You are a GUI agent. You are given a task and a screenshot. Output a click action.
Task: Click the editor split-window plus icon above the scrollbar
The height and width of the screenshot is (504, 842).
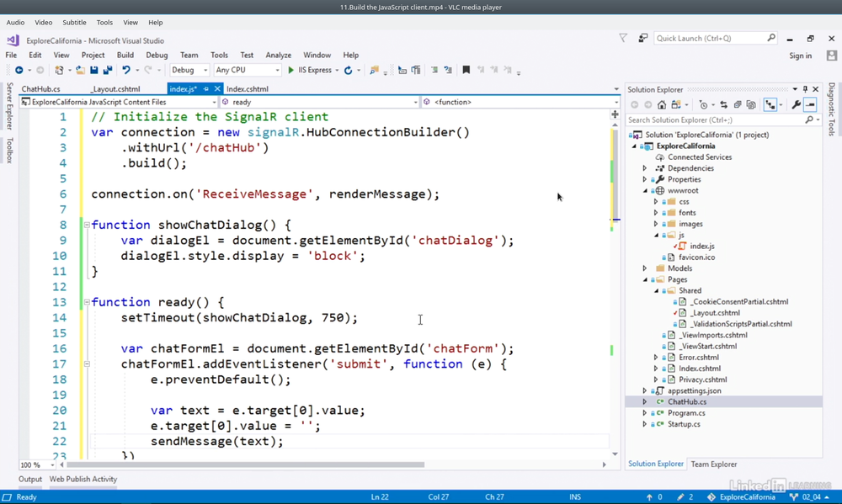[615, 114]
